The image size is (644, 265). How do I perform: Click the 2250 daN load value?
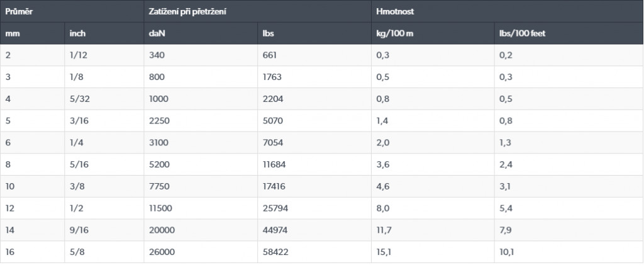point(160,121)
